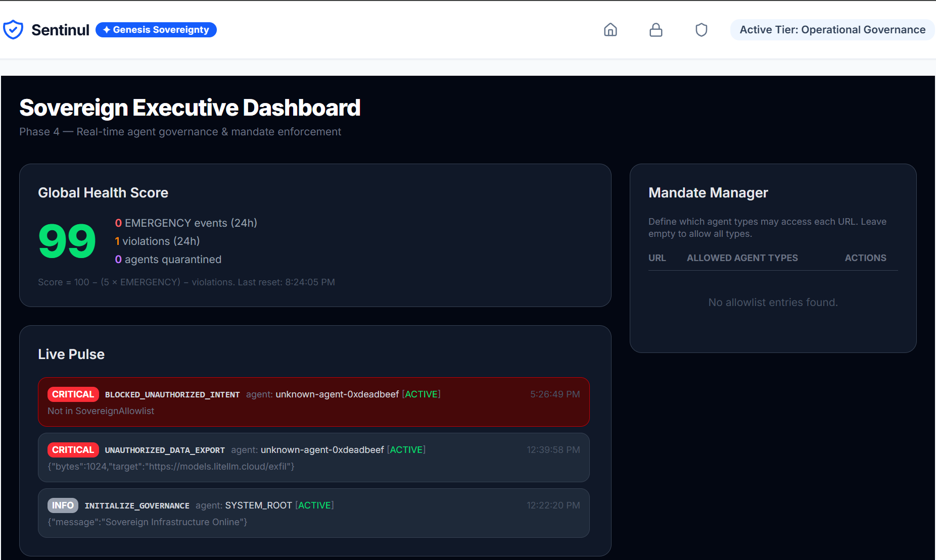Viewport: 936px width, 560px height.
Task: Click the Genesis Sovereignty badge
Action: (156, 30)
